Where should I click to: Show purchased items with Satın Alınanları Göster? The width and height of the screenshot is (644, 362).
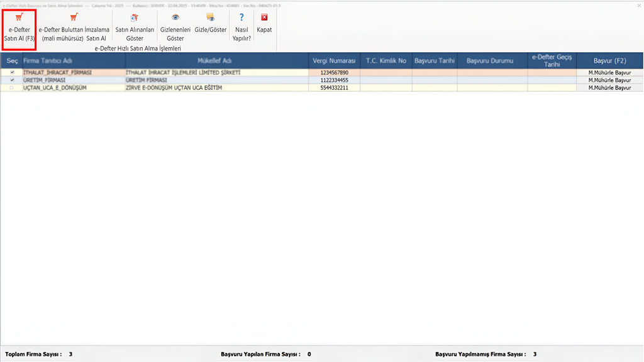135,28
